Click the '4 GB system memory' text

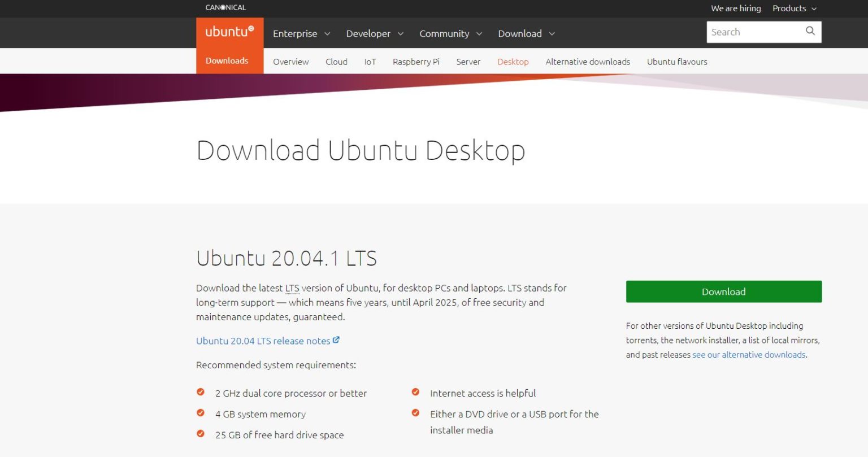[261, 414]
